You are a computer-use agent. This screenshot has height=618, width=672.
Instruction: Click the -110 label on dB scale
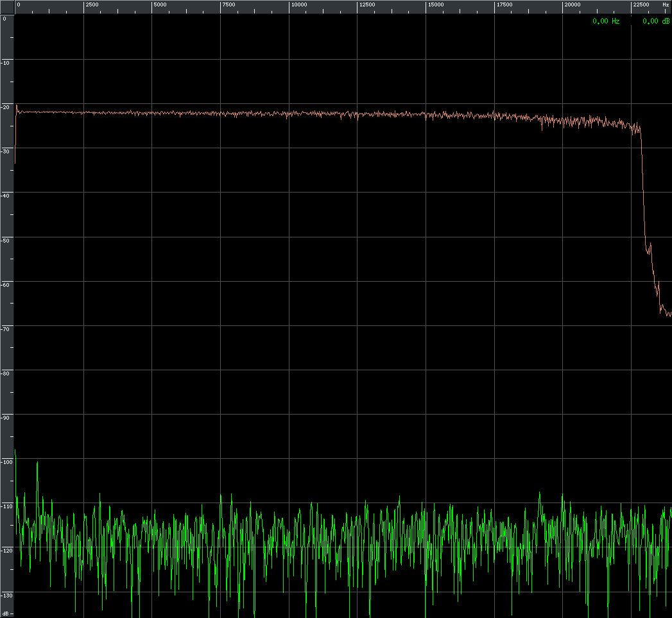pos(7,506)
